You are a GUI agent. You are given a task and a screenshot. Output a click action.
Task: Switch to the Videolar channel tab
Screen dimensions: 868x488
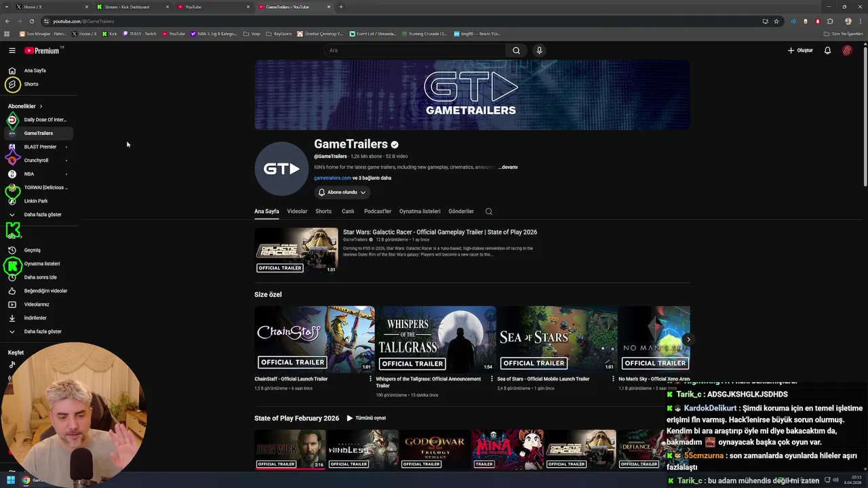[x=297, y=211]
